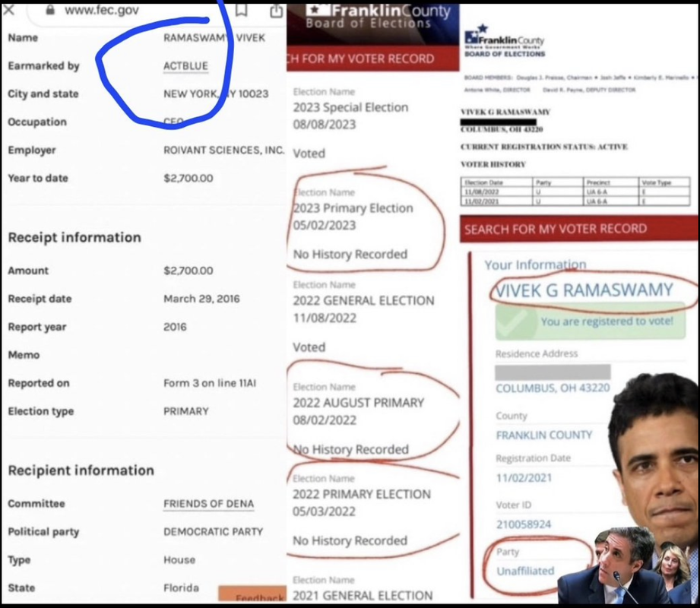Select the NEW YORK, NY 10023 value

pos(216,93)
